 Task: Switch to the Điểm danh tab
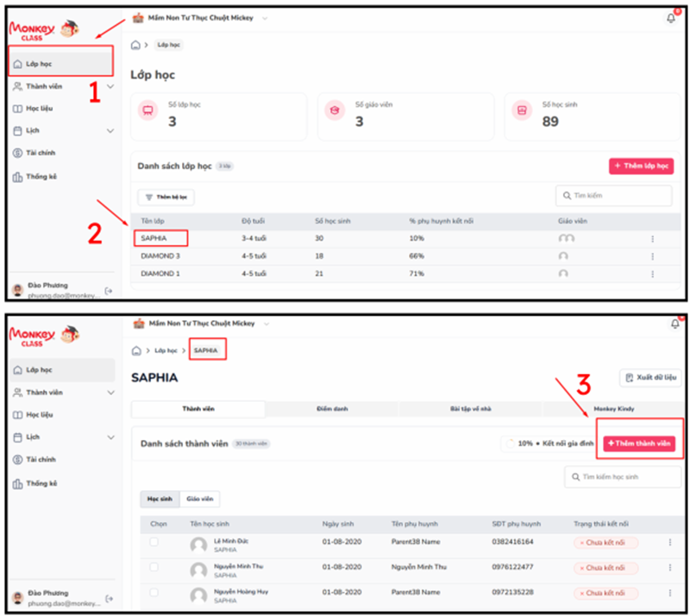[x=334, y=409]
